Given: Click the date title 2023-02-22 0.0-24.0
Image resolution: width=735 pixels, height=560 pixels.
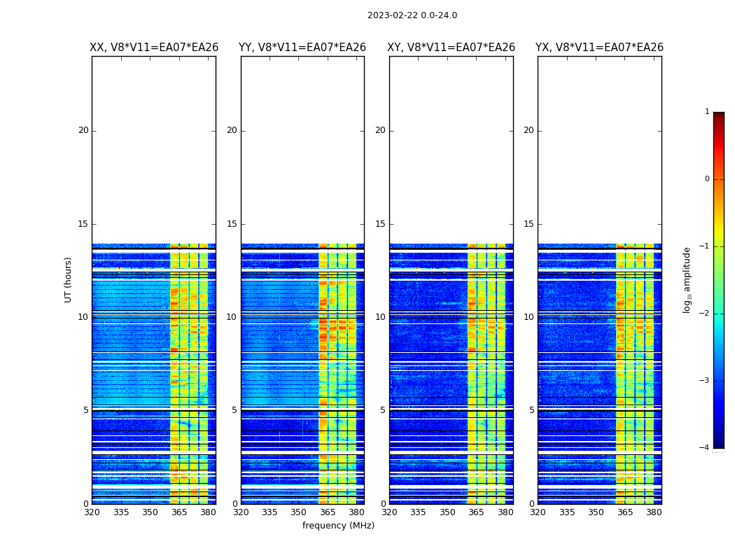Looking at the screenshot, I should [412, 15].
